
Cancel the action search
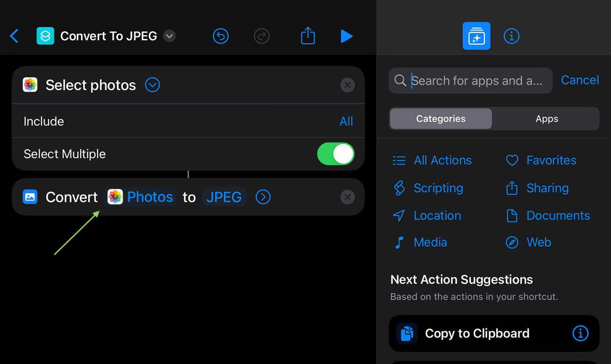pyautogui.click(x=580, y=80)
